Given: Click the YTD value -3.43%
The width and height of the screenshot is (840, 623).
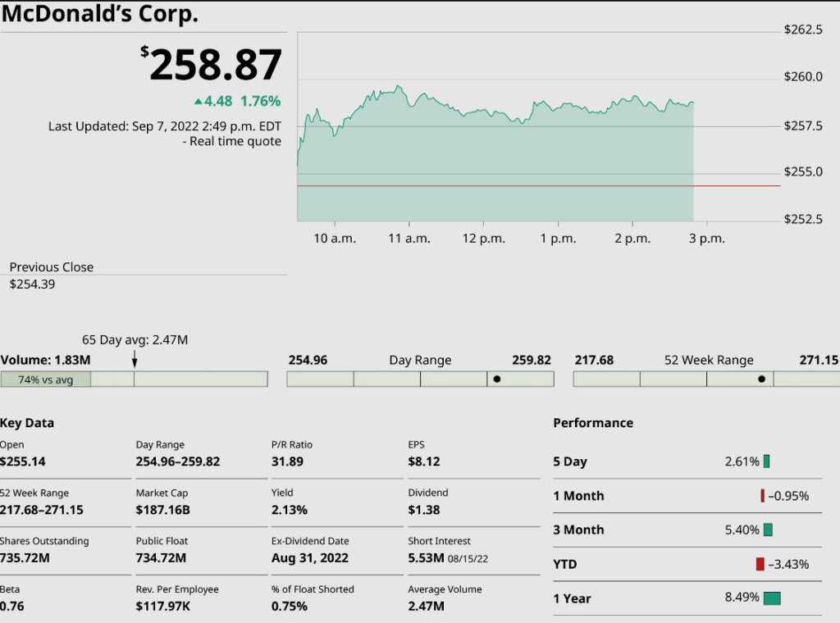Looking at the screenshot, I should click(x=788, y=565).
